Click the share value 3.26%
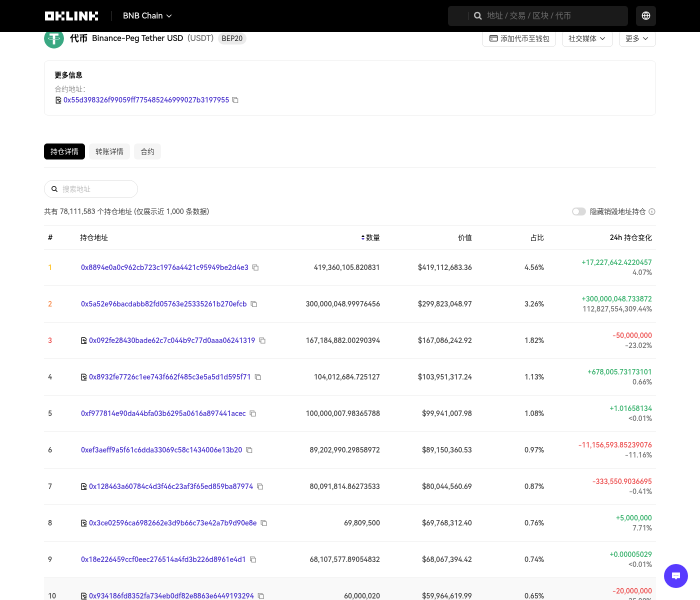Viewport: 700px width, 600px height. click(x=534, y=304)
